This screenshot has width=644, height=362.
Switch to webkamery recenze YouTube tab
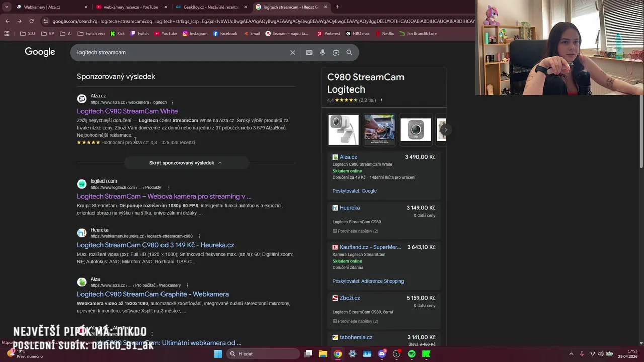coord(130,7)
